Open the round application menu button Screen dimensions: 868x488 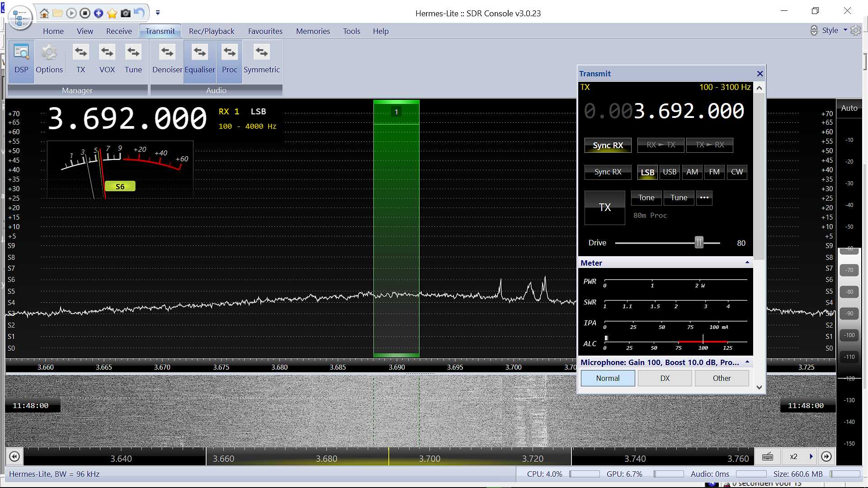[x=20, y=18]
